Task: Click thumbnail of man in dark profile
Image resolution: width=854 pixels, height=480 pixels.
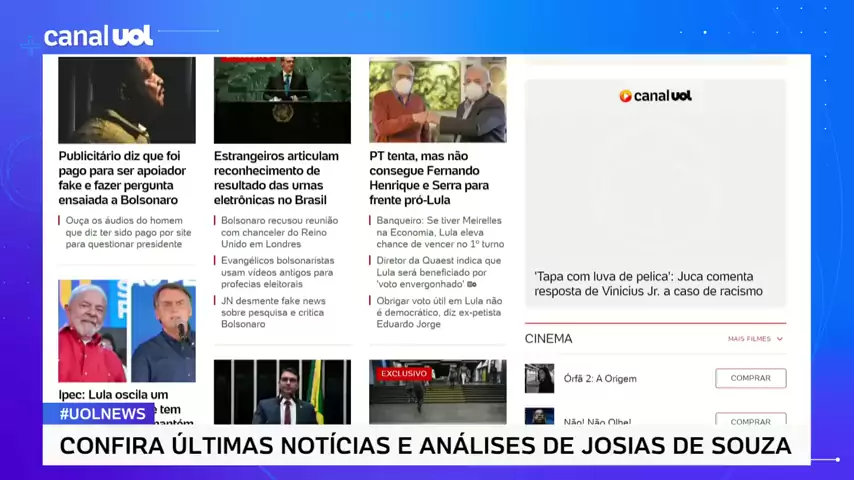Action: [127, 100]
